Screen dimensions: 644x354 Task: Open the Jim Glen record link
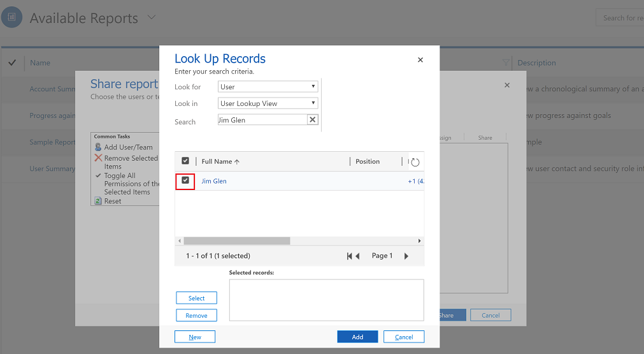[214, 181]
